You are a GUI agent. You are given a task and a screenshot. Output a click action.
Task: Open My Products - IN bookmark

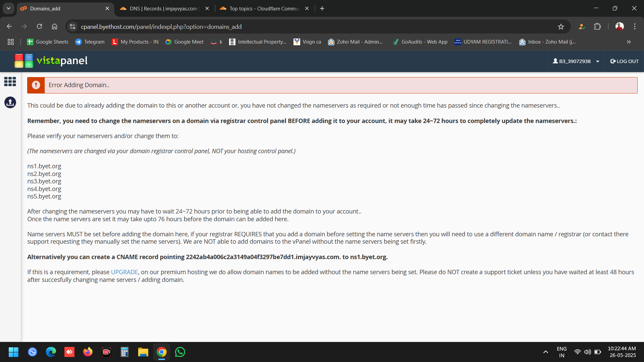(x=135, y=42)
